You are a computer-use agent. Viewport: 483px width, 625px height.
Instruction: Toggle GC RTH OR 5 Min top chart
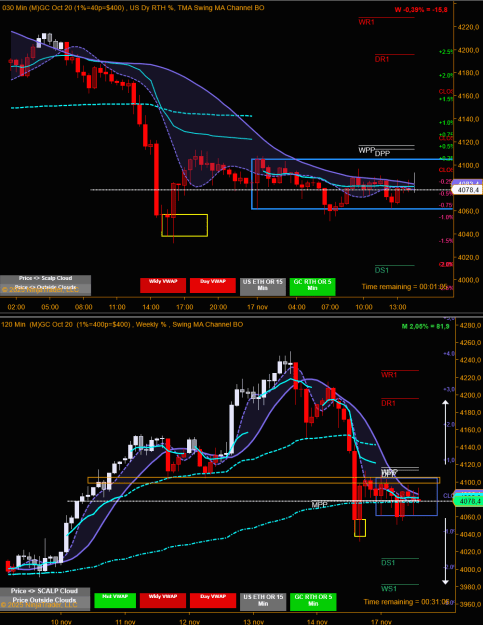tap(312, 287)
